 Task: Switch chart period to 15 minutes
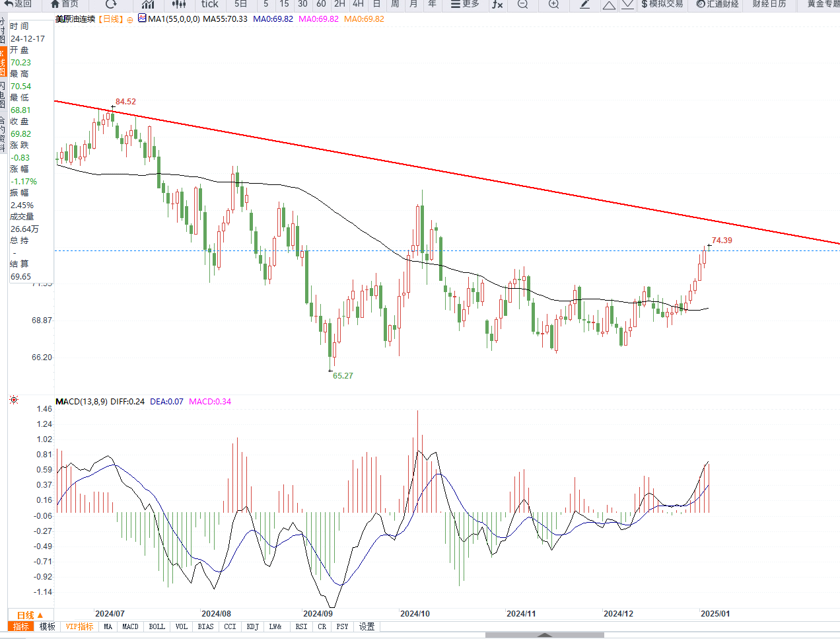point(284,4)
